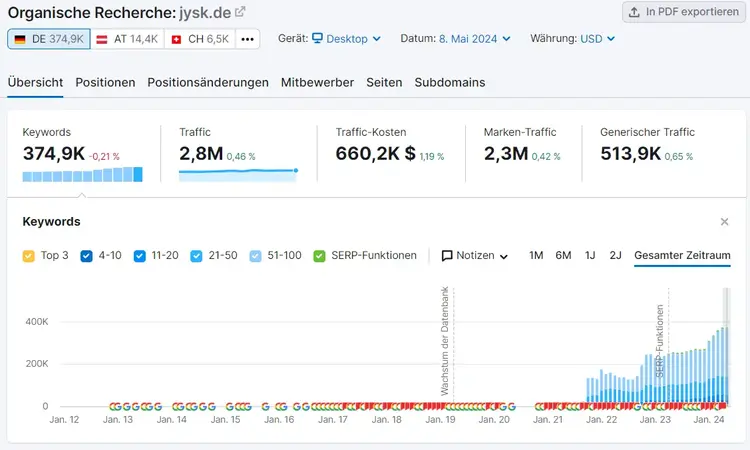Click jysk.de domain link
Screen dimensions: 750x450
tap(205, 12)
